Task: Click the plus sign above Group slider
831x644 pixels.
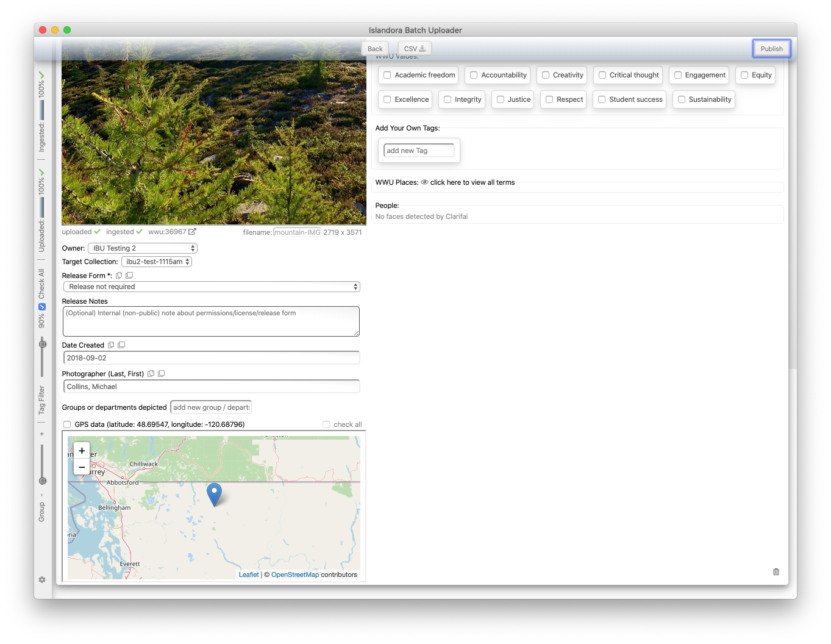Action: coord(42,434)
